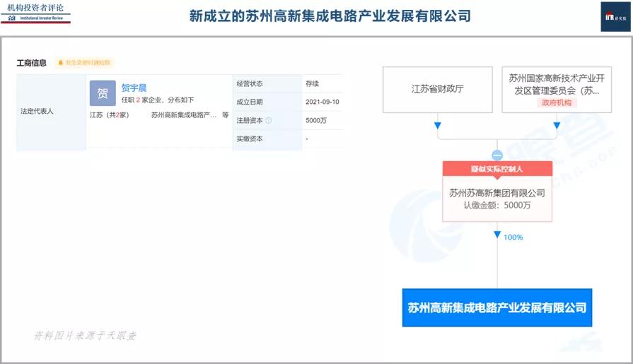The width and height of the screenshot is (633, 364).
Task: Click the 存续 status value
Action: 312,83
